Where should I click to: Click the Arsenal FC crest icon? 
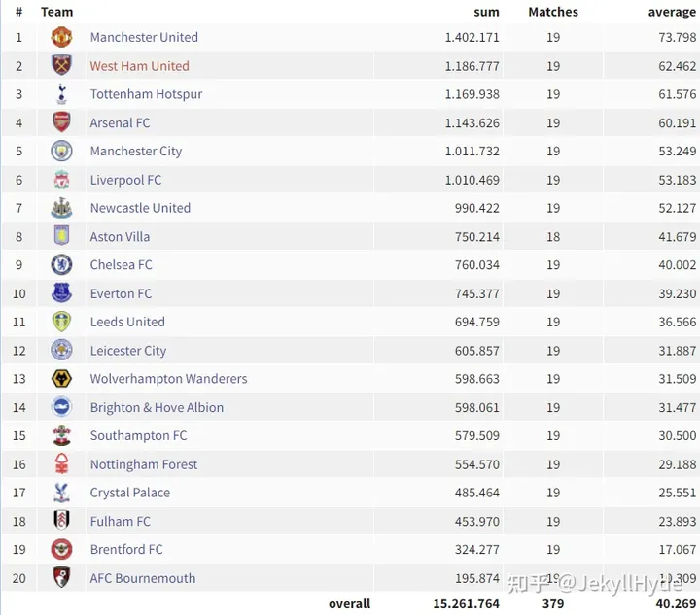61,122
